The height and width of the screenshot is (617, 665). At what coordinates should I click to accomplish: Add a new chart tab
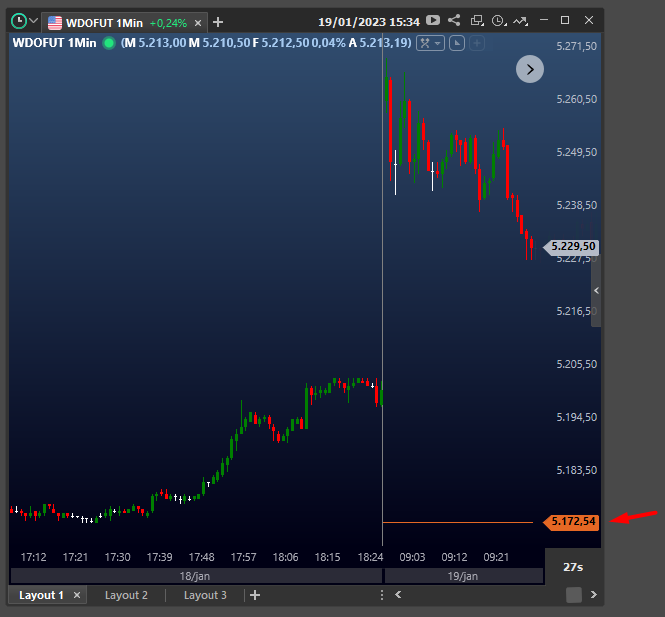click(x=218, y=22)
